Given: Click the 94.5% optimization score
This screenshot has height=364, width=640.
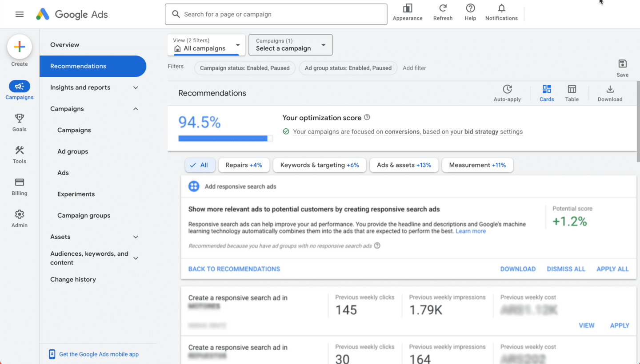Looking at the screenshot, I should tap(200, 122).
